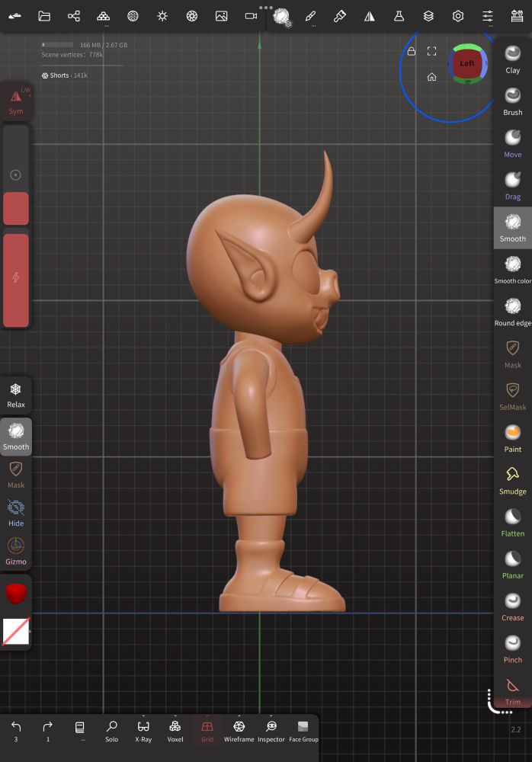
Task: Open the flask-shaped menu in top bar
Action: pos(399,16)
